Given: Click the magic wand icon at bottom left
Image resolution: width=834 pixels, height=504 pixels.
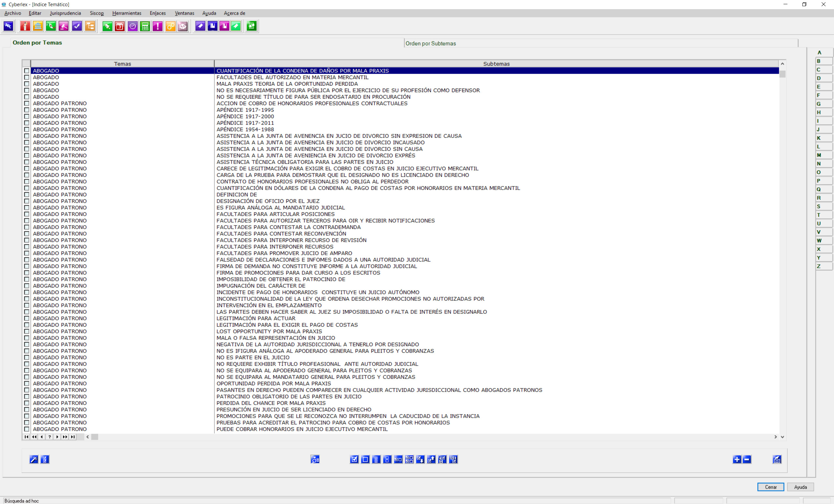Looking at the screenshot, I should [x=34, y=459].
